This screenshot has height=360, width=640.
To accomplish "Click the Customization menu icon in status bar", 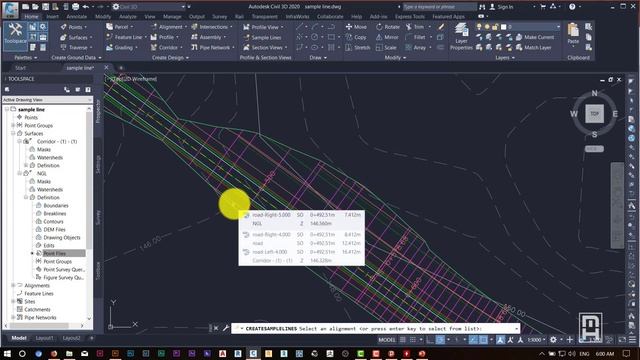I will 632,340.
